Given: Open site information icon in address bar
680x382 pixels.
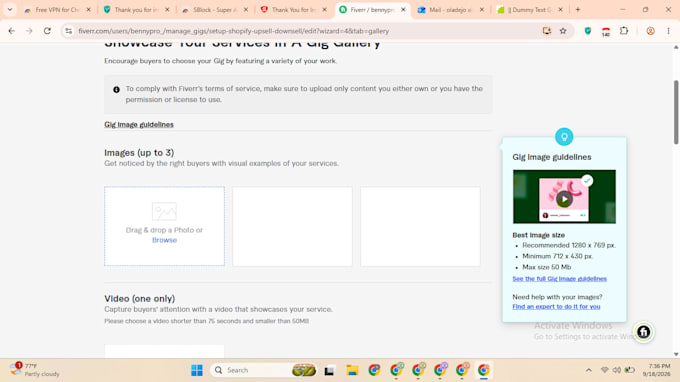Looking at the screenshot, I should (x=69, y=31).
